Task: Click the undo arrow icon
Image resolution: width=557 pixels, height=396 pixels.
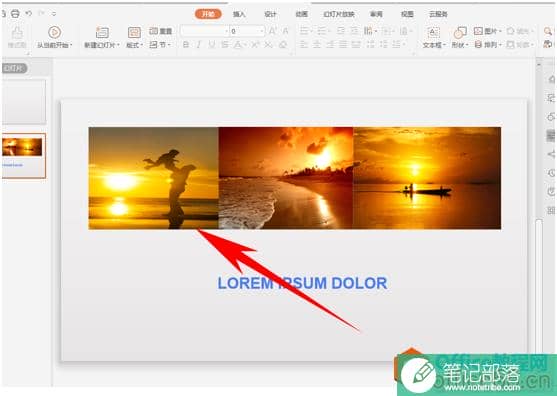Action: pos(29,13)
